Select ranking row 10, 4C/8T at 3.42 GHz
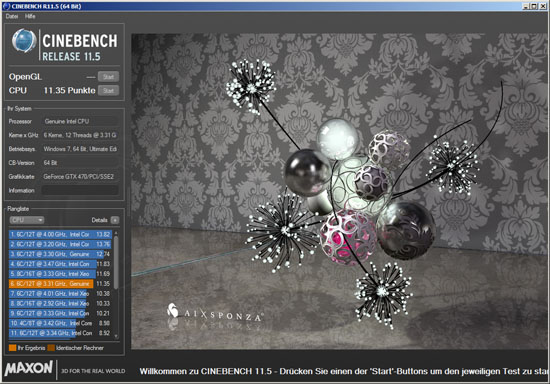This screenshot has height=384, width=550. tap(60, 323)
